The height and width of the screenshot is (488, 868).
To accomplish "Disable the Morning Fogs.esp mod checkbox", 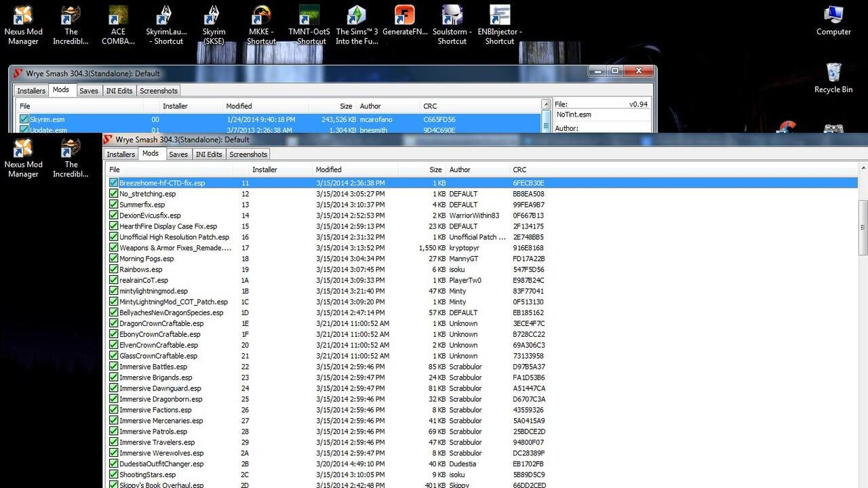I will coord(114,258).
